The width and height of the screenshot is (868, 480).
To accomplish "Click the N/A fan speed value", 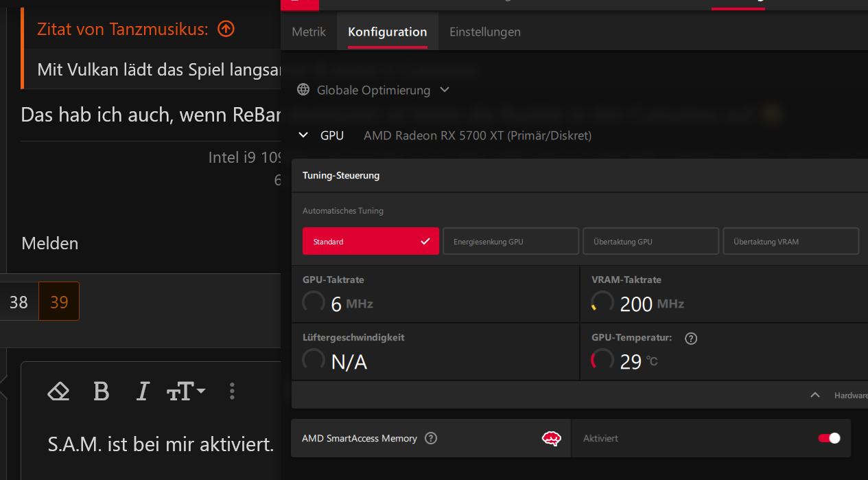I will pyautogui.click(x=349, y=361).
